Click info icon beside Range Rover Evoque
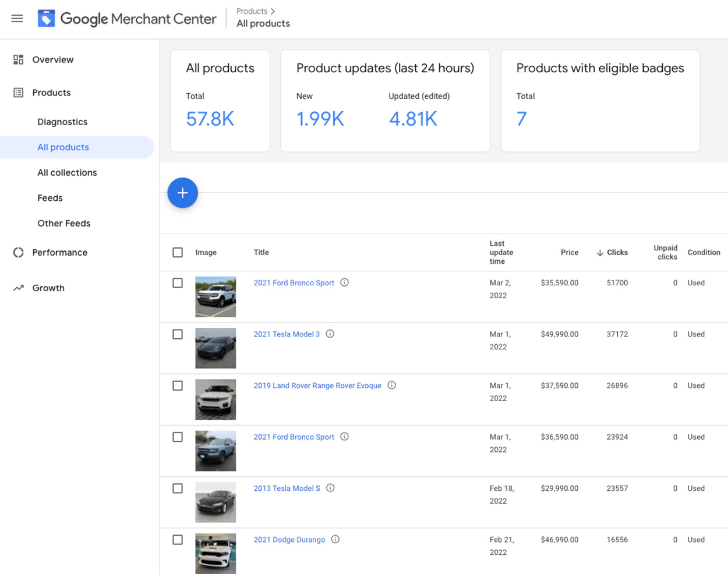The width and height of the screenshot is (728, 584). click(392, 385)
